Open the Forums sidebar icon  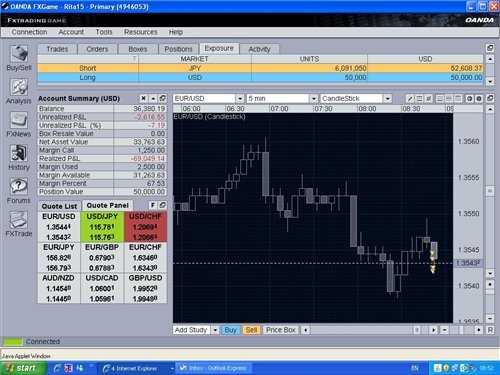(x=19, y=191)
